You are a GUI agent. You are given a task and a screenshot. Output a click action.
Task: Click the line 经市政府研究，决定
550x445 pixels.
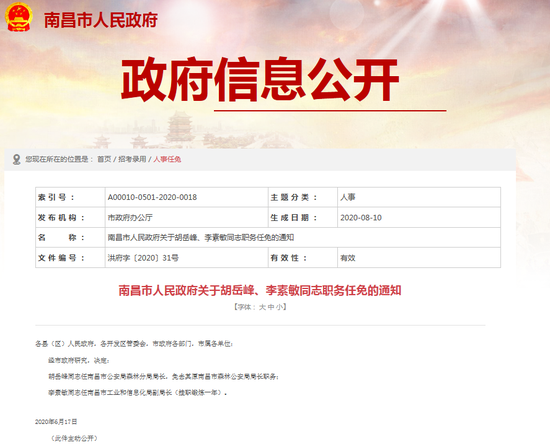79,360
